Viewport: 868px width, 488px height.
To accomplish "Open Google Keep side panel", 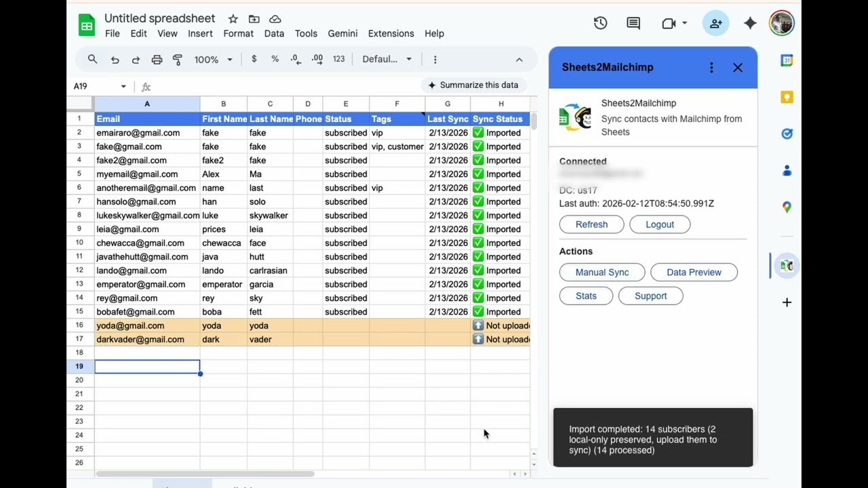I will point(787,97).
